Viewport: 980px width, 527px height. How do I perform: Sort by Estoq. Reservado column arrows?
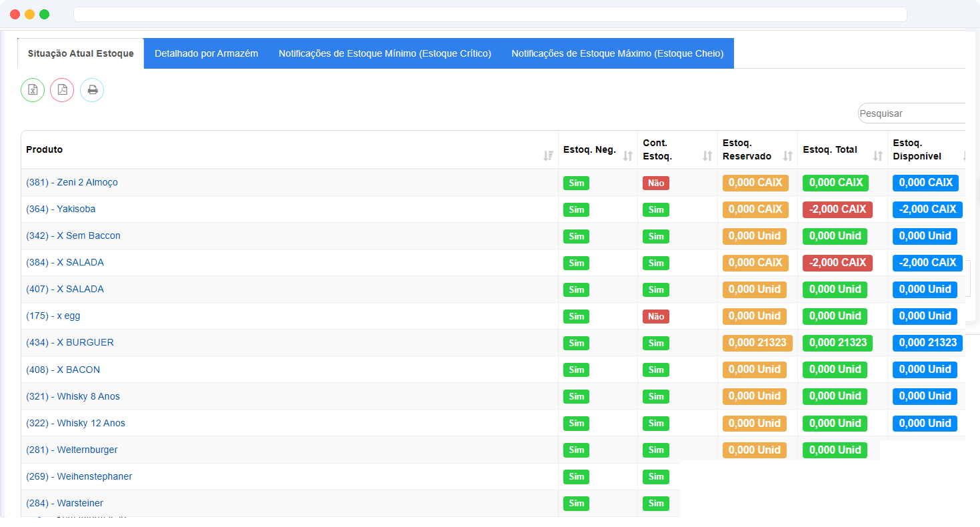[x=787, y=155]
